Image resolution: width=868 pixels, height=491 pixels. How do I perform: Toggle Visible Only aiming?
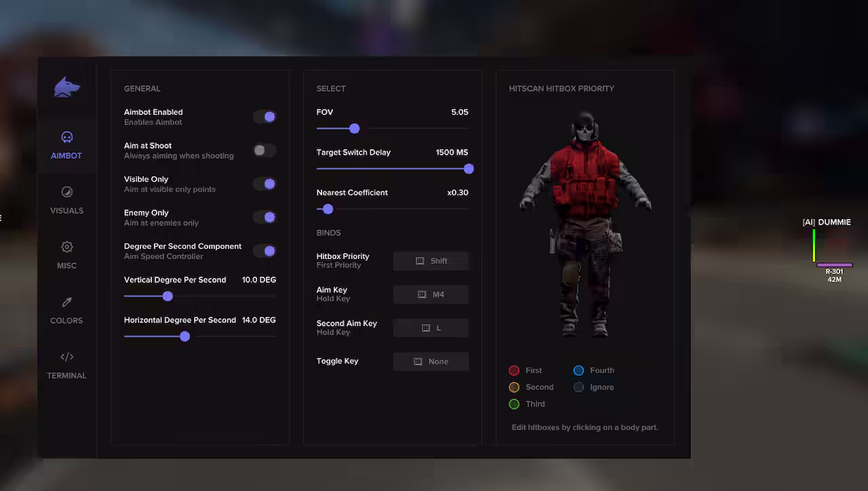(264, 184)
